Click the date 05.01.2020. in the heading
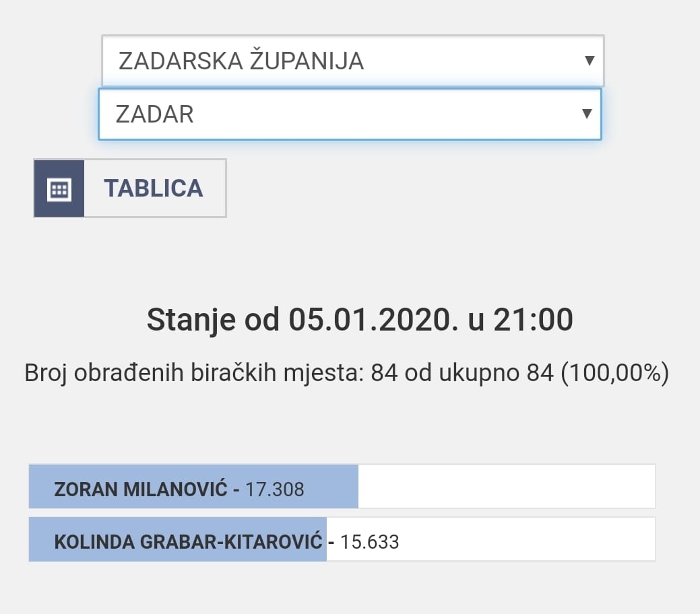This screenshot has width=700, height=614. tap(369, 320)
